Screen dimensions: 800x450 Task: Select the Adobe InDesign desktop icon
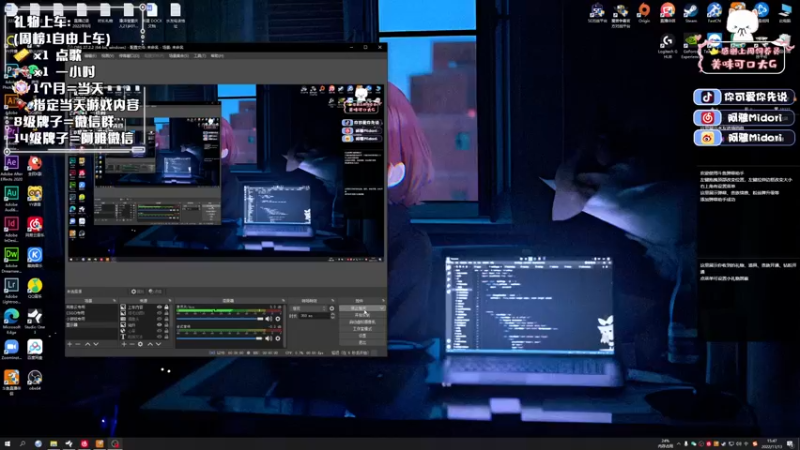[11, 230]
